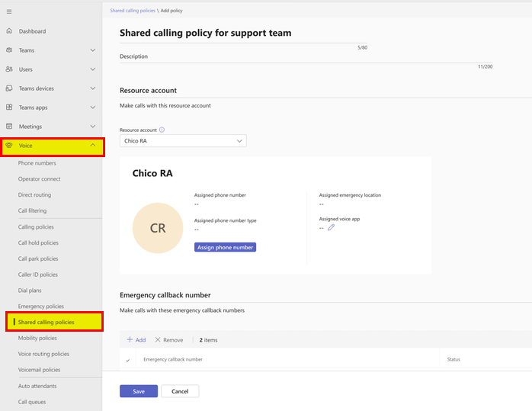
Task: Open the Resource account dropdown
Action: (183, 141)
